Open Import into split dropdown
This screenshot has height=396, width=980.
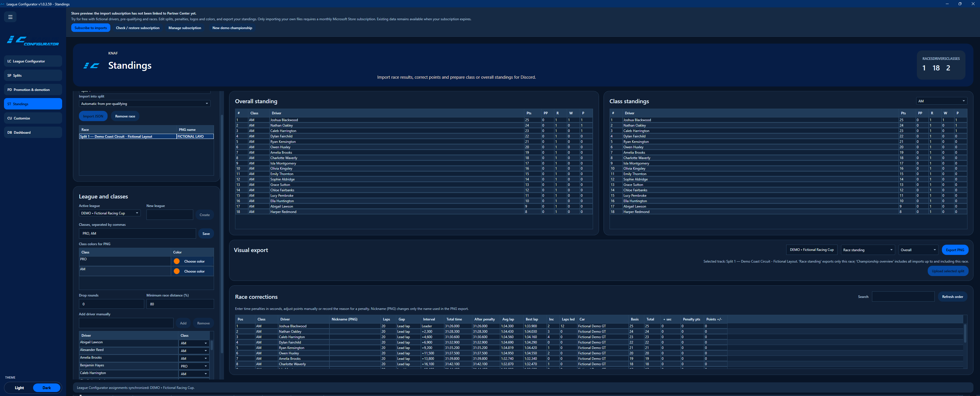(144, 103)
